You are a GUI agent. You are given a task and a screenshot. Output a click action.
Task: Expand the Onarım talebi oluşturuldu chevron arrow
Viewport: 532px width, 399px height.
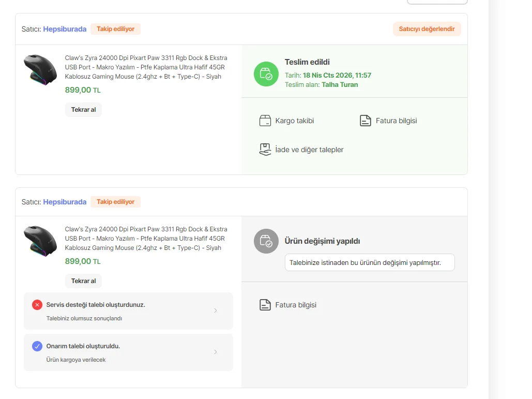[216, 352]
